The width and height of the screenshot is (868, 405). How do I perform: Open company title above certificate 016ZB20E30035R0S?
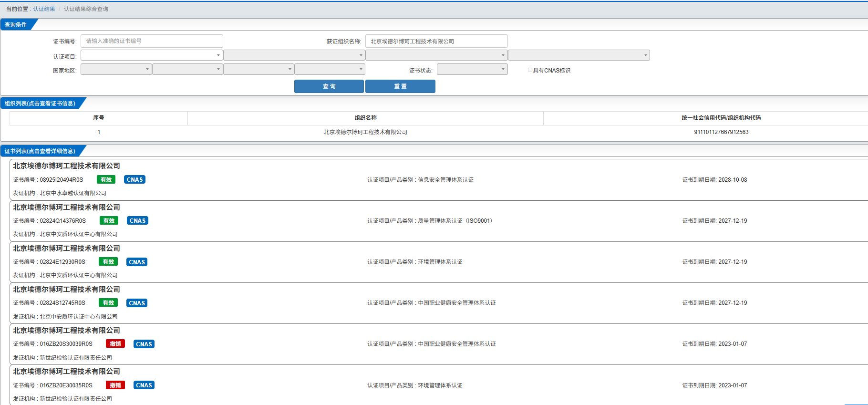66,372
